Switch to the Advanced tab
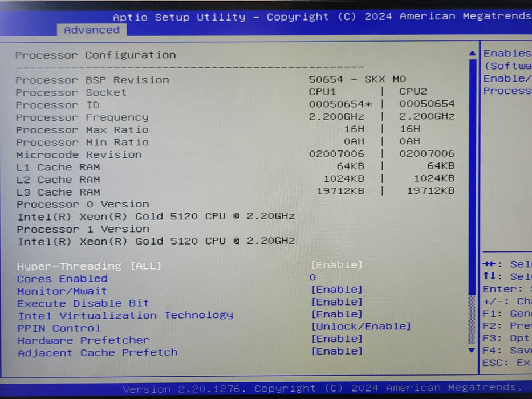 pos(91,30)
